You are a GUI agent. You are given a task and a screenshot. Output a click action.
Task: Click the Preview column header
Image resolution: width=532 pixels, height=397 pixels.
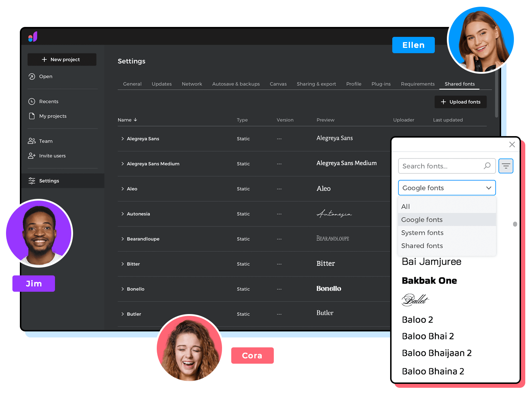[326, 120]
